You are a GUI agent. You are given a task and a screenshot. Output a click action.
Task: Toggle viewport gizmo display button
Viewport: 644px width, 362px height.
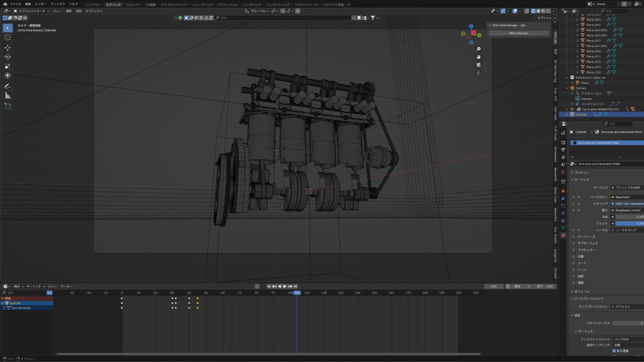coord(502,11)
